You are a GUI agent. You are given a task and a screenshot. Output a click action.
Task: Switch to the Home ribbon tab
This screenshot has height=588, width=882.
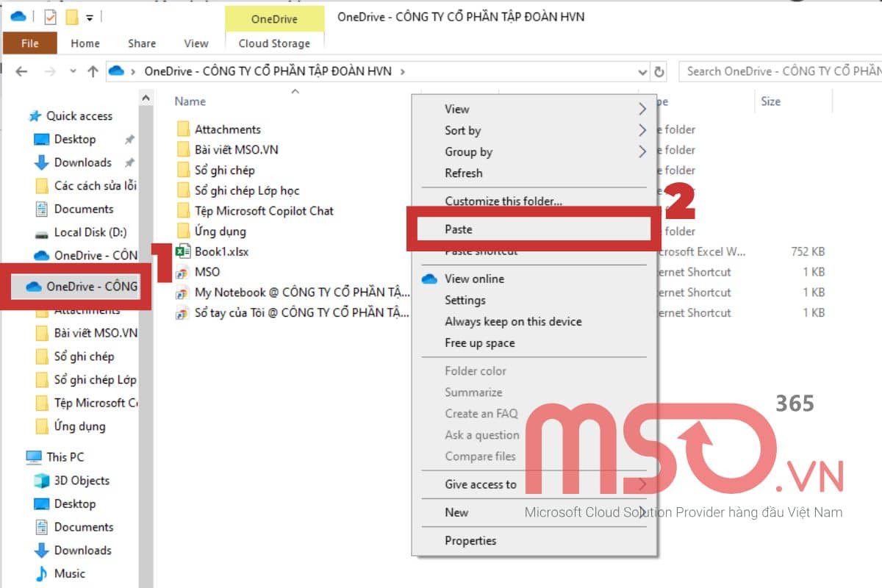pyautogui.click(x=85, y=43)
